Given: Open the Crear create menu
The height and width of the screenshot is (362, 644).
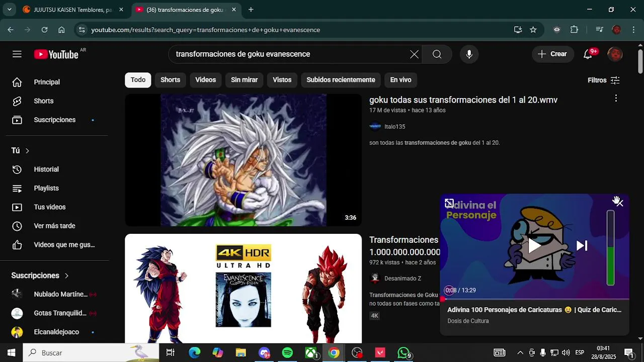Looking at the screenshot, I should 552,54.
